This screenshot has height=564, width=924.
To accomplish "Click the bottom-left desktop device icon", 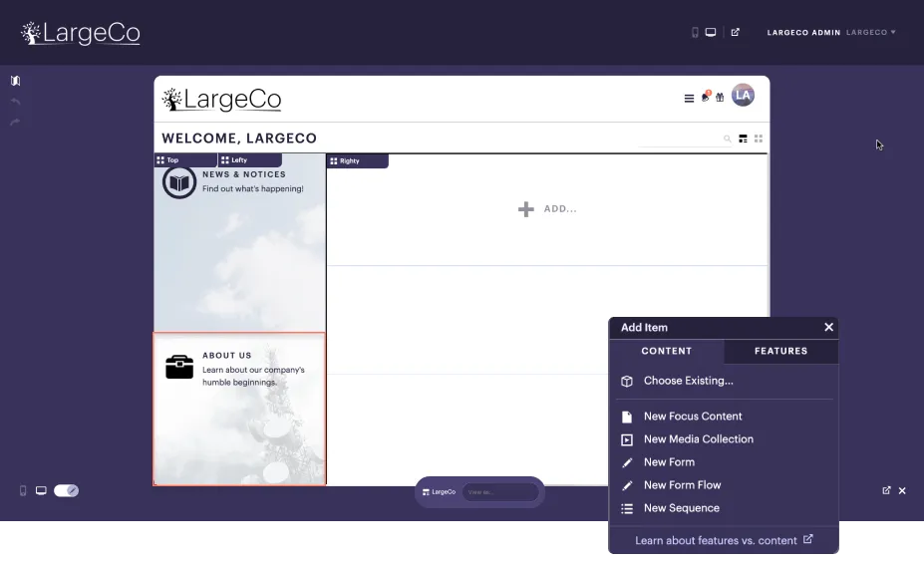I will coord(41,490).
